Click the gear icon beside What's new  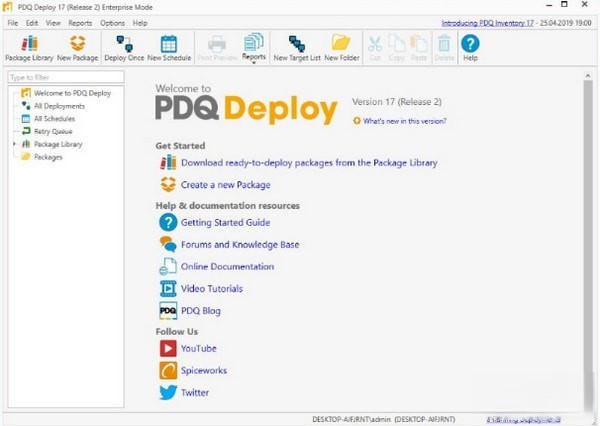(357, 121)
